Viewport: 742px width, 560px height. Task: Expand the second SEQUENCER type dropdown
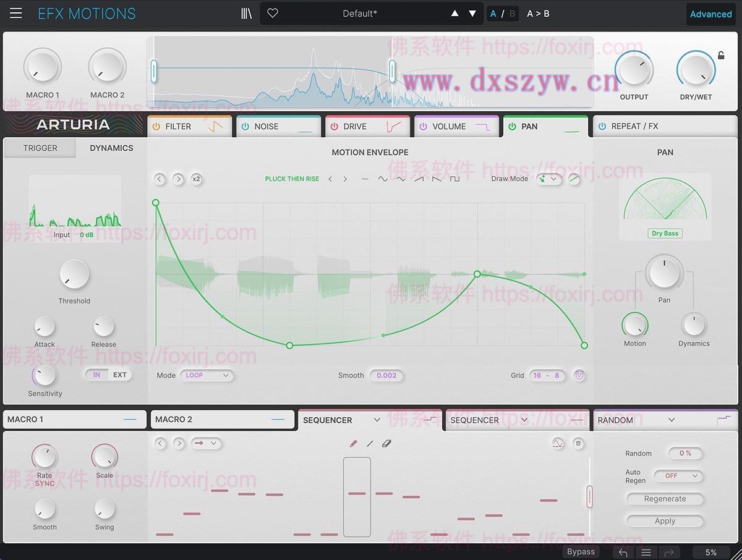(524, 420)
